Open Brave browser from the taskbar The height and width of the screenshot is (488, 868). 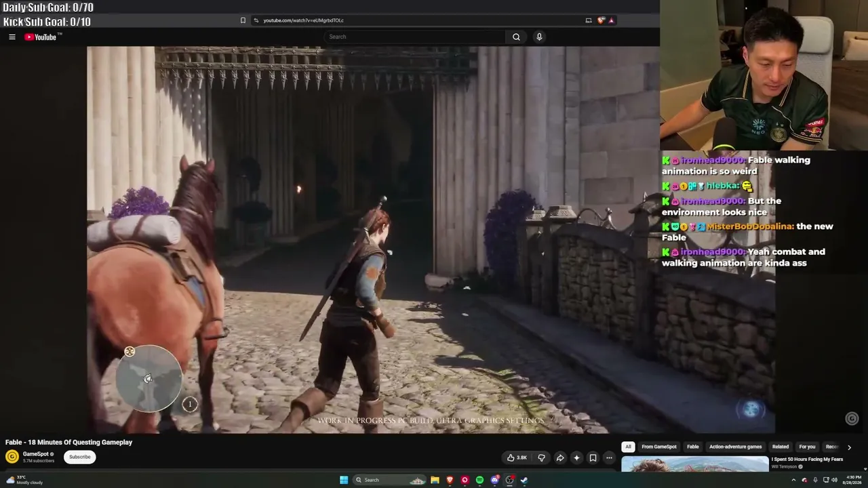(x=450, y=480)
